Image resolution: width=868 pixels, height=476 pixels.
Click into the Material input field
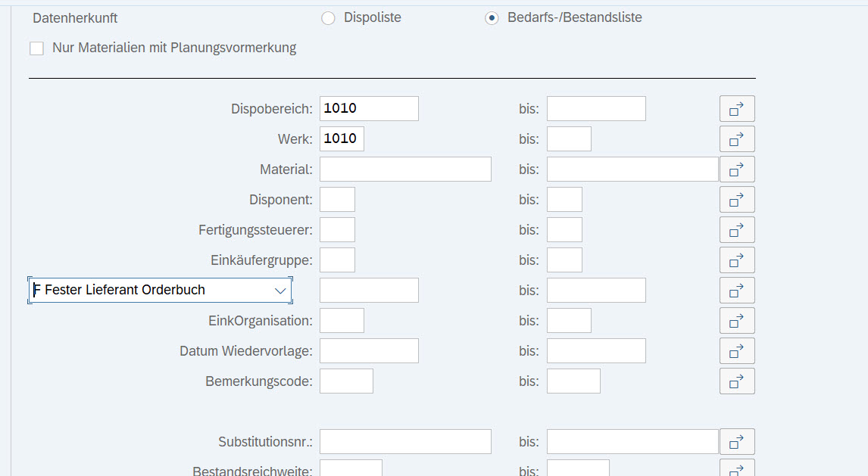coord(405,170)
